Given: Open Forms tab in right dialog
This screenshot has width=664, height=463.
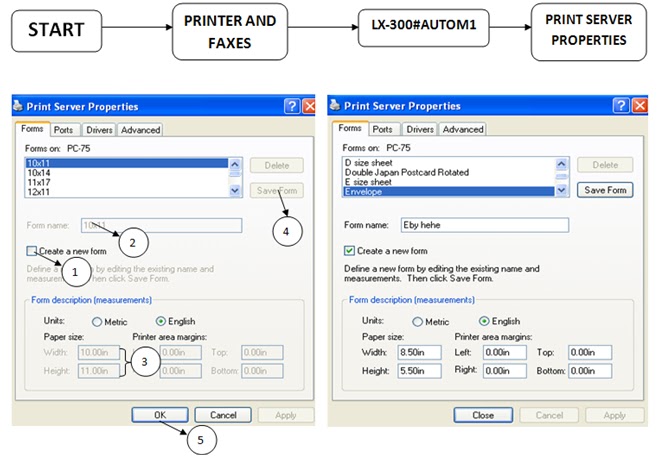Looking at the screenshot, I should [x=350, y=128].
